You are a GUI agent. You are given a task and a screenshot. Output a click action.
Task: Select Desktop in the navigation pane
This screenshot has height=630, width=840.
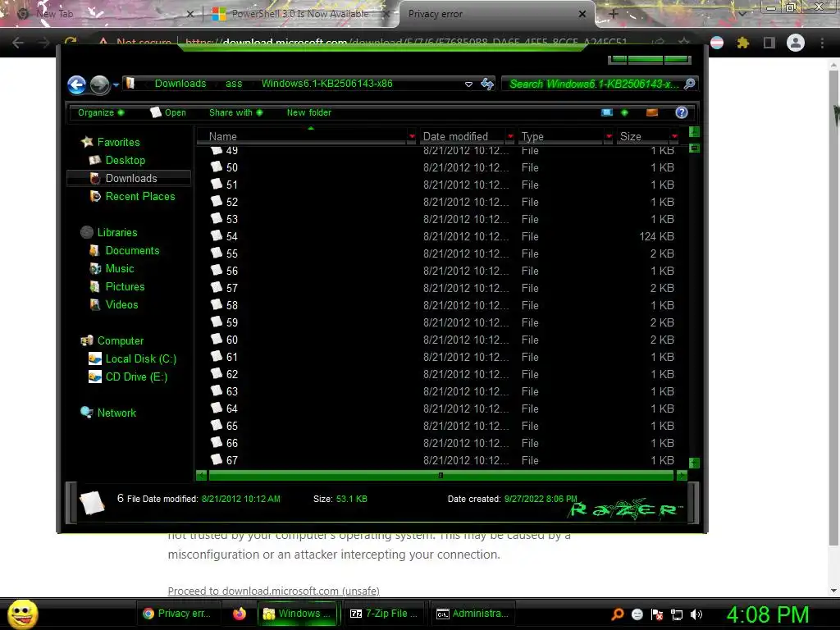tap(125, 160)
